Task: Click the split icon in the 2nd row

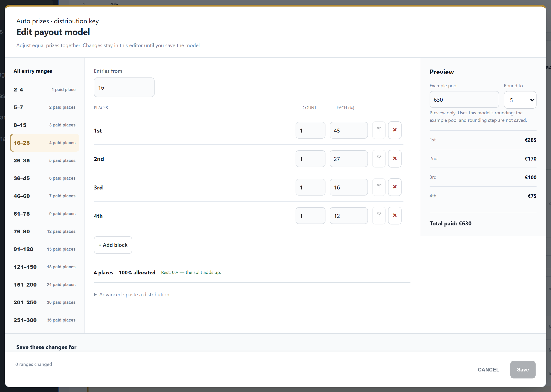Action: pyautogui.click(x=379, y=159)
